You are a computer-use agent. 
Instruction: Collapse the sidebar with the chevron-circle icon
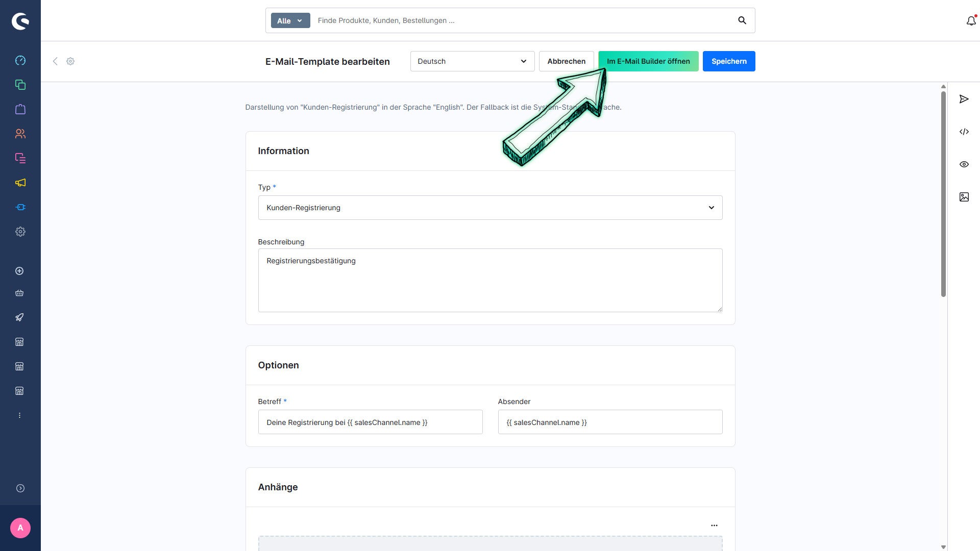click(20, 488)
